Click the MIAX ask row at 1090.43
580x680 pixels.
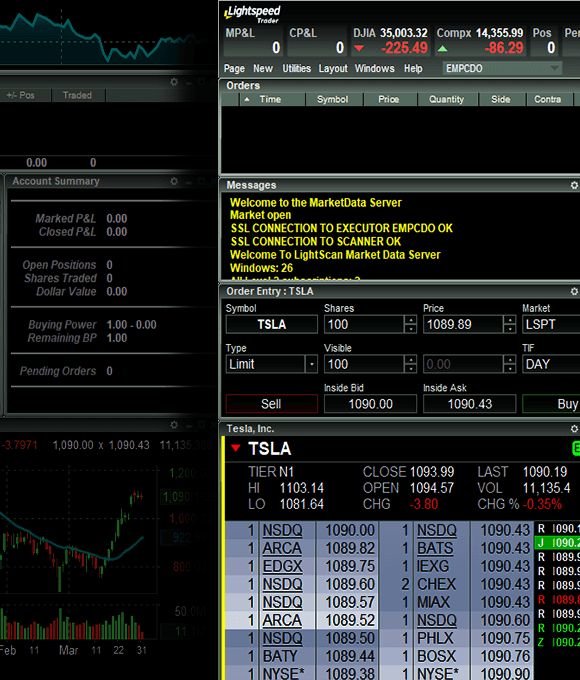pos(457,602)
